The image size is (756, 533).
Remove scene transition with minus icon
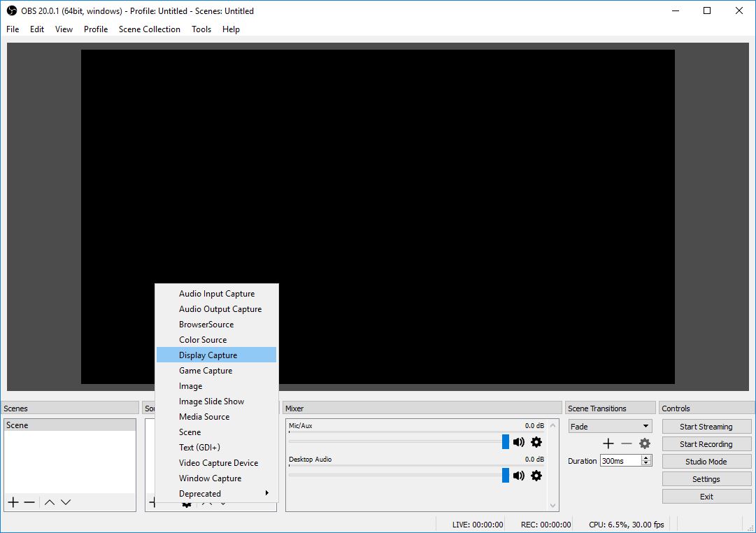(627, 443)
